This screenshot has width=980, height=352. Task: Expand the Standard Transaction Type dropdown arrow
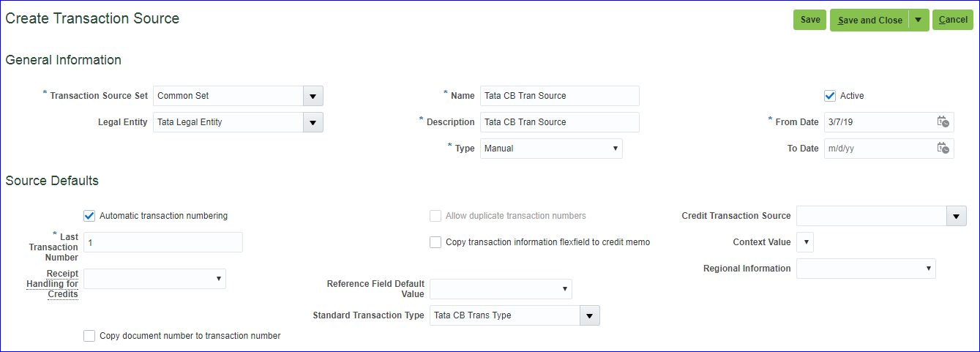589,315
